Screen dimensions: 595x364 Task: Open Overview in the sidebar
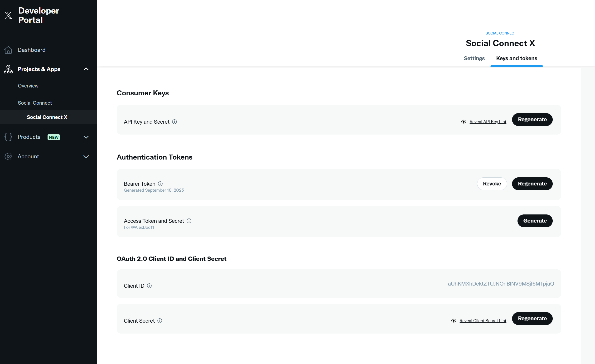28,86
